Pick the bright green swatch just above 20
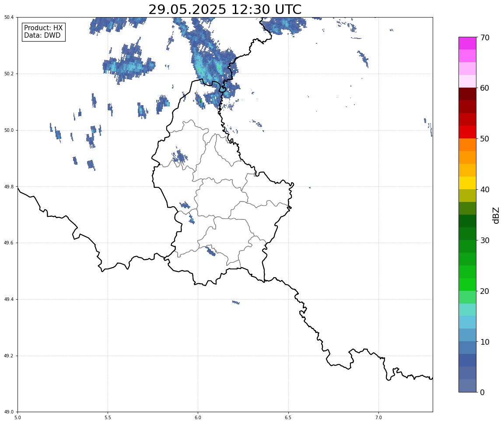 tap(467, 284)
